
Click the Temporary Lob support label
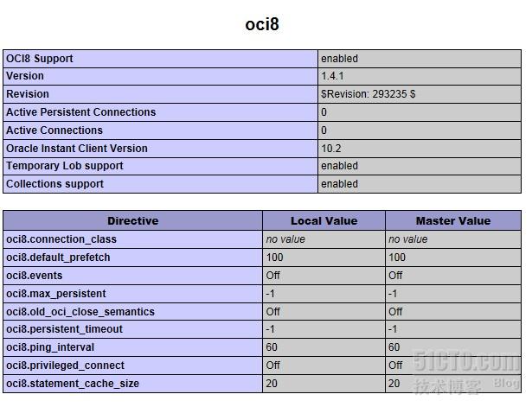tap(65, 166)
